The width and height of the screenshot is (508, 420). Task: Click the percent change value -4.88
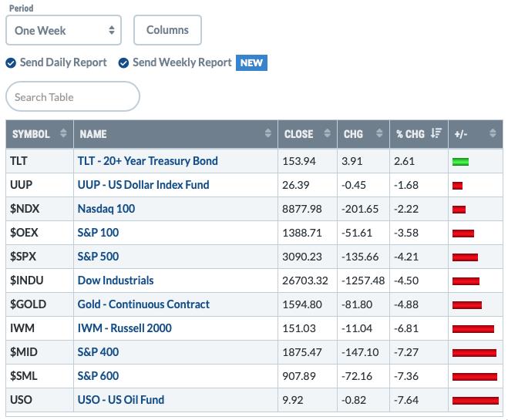tap(406, 305)
